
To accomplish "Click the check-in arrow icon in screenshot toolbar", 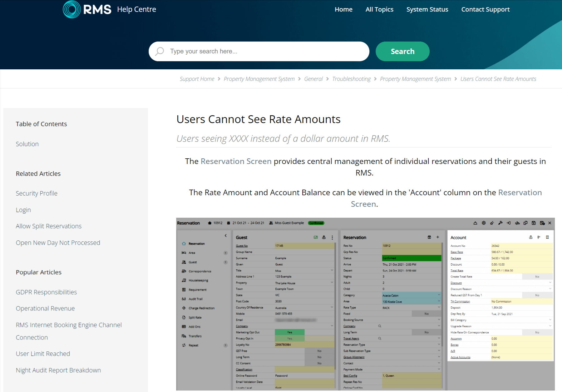I will [x=509, y=223].
